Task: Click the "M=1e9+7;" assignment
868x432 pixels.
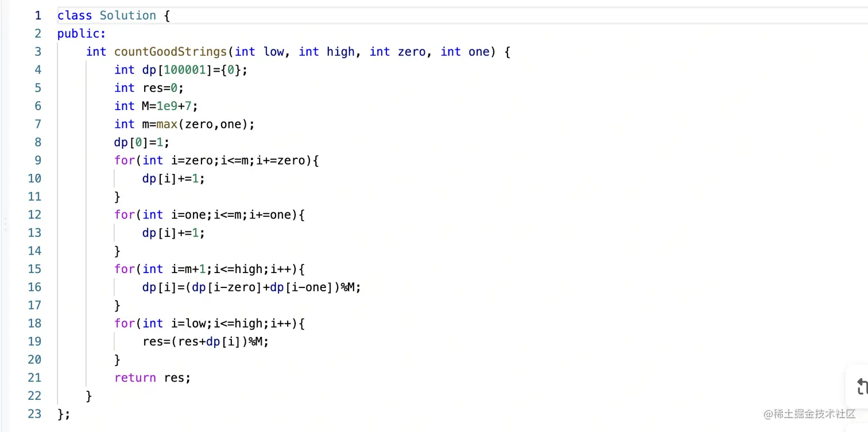Action: tap(170, 106)
